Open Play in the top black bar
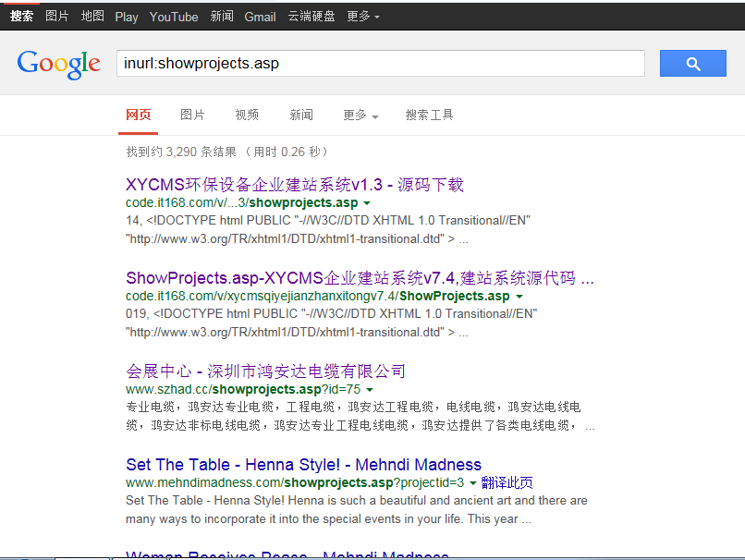The image size is (745, 560). pos(127,17)
